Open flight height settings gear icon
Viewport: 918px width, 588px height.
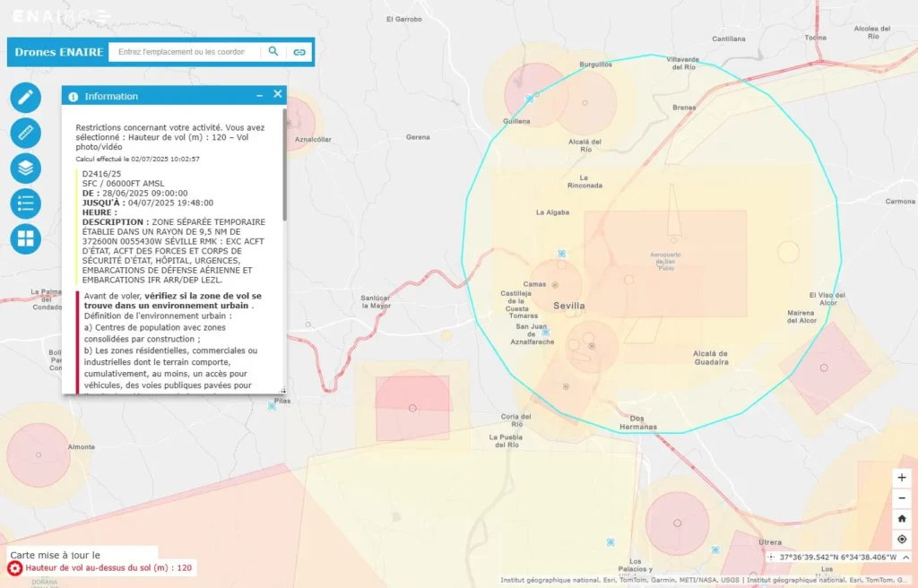[14, 568]
